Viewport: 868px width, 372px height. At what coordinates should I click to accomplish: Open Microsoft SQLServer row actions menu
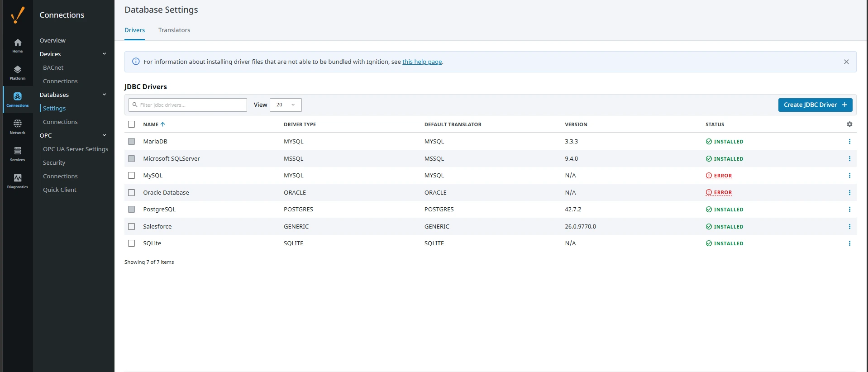[849, 159]
